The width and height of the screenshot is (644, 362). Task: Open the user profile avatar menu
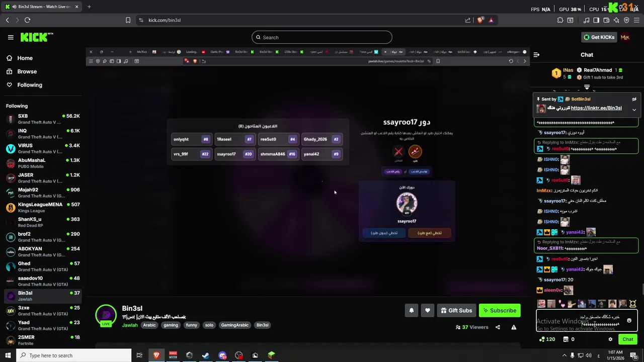(625, 37)
